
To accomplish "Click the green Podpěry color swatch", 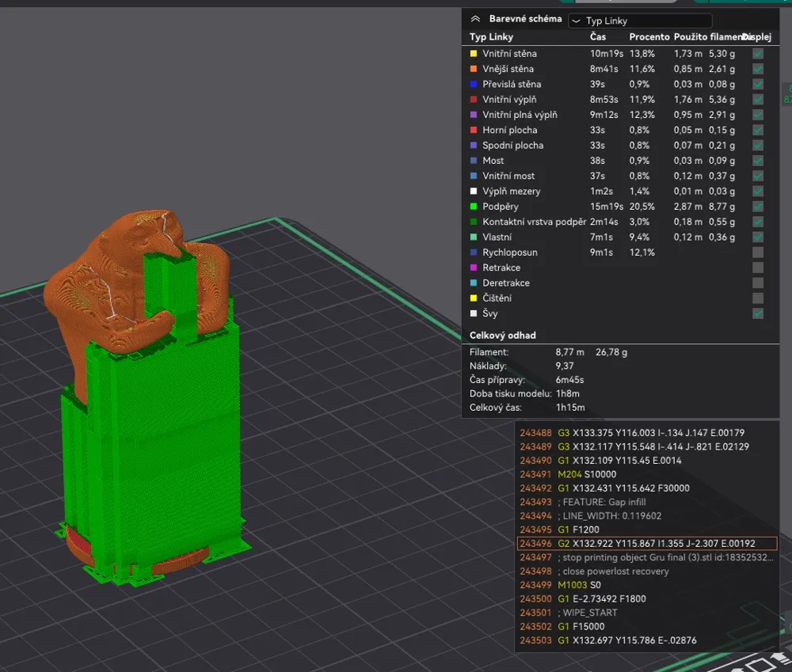I will [x=474, y=207].
